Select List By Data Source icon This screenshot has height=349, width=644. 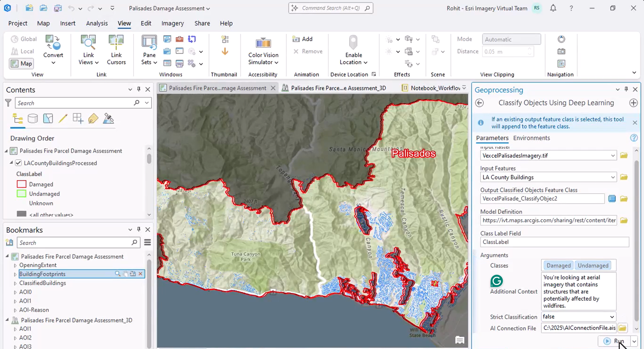[x=33, y=118]
